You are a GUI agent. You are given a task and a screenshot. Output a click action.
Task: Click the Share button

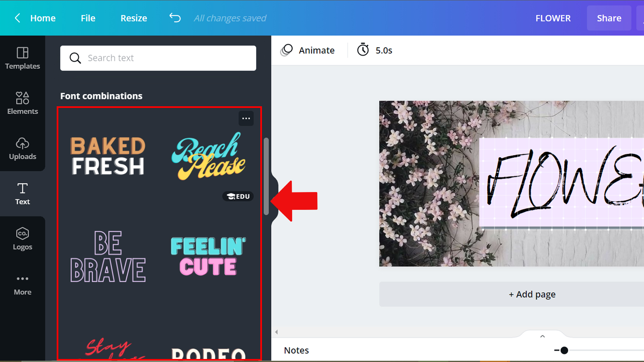(x=609, y=18)
